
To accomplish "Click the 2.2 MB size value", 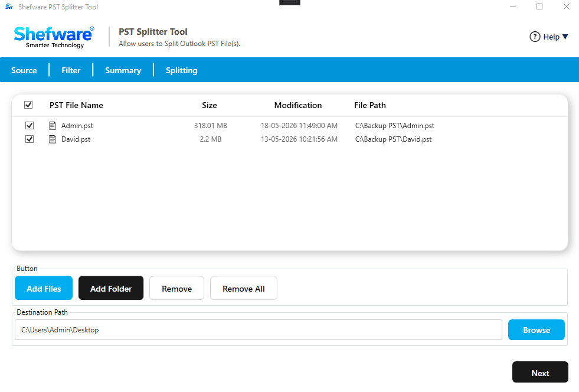I will 211,139.
